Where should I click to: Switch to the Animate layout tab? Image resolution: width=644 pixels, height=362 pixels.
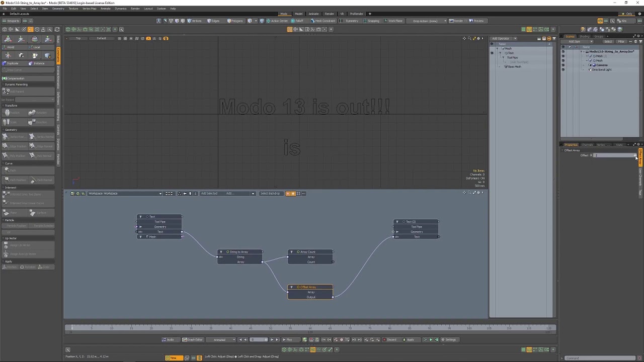(313, 14)
